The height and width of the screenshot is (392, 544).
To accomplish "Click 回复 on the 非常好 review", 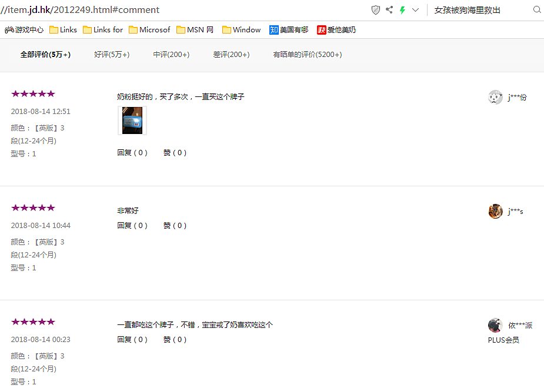I will pyautogui.click(x=132, y=226).
